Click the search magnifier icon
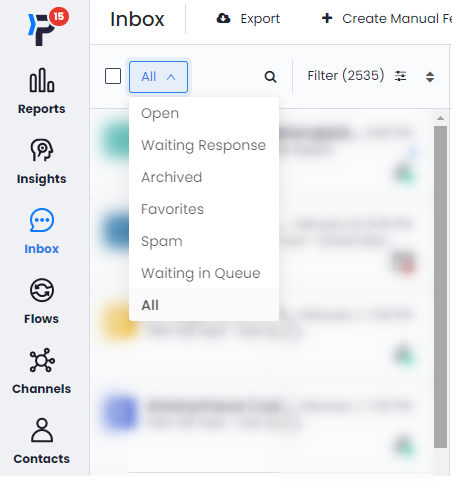The width and height of the screenshot is (452, 489). coord(270,77)
